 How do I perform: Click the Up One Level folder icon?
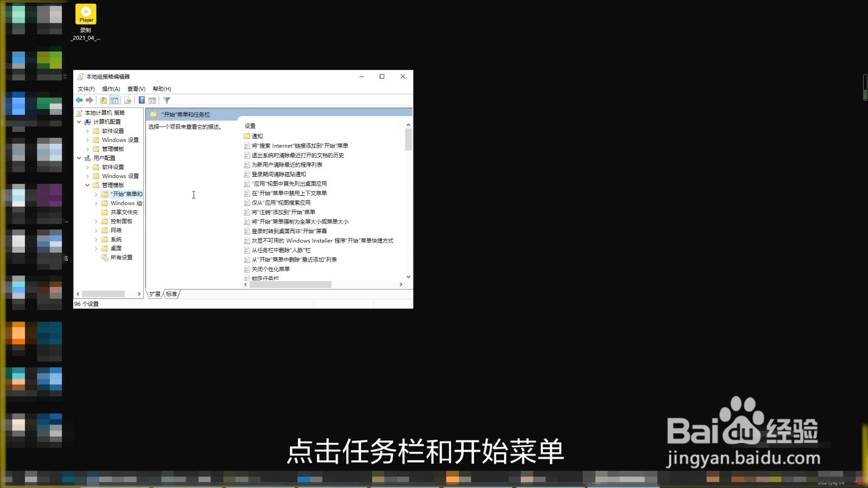[x=103, y=100]
